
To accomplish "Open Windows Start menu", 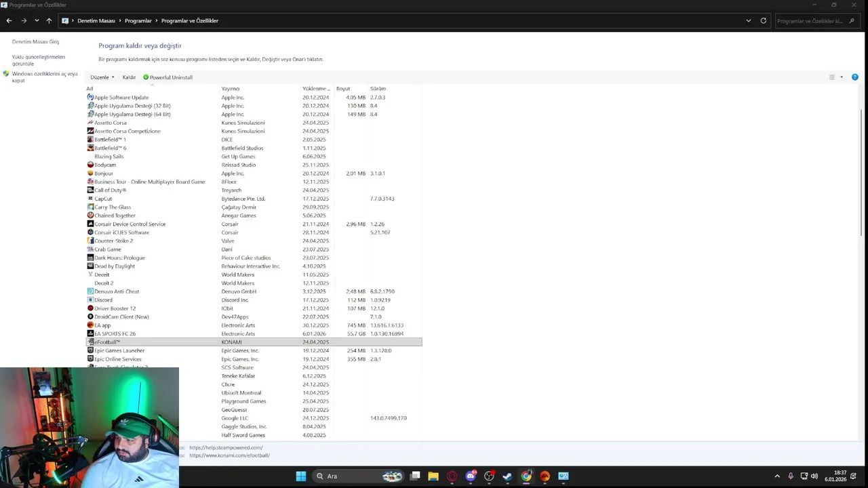I will (301, 476).
